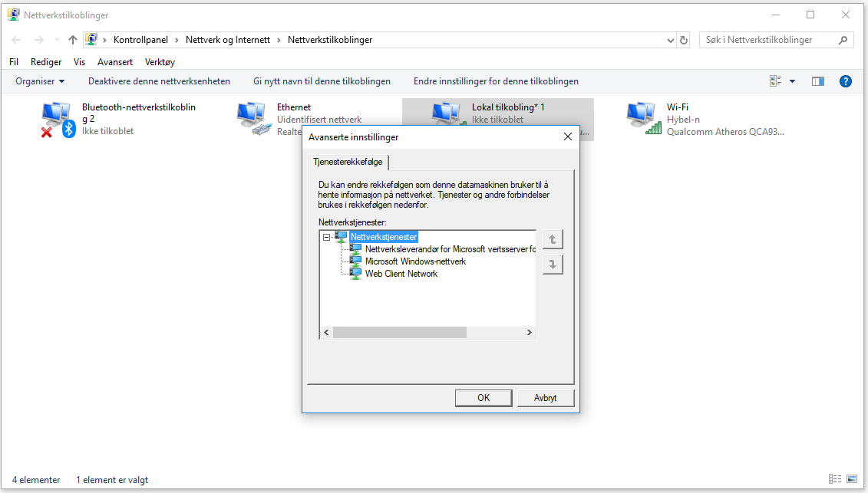The width and height of the screenshot is (868, 493).
Task: Select Bluetooth-nettverkstilkobling 2 adapter icon
Action: [x=58, y=119]
